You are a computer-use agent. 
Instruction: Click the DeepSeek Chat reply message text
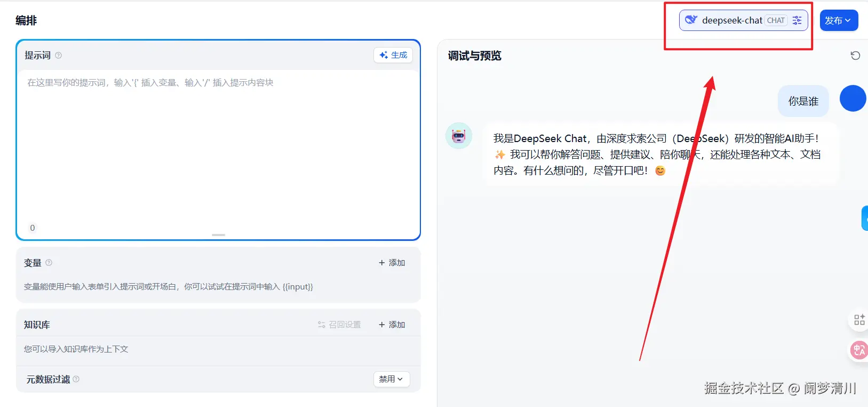[657, 154]
